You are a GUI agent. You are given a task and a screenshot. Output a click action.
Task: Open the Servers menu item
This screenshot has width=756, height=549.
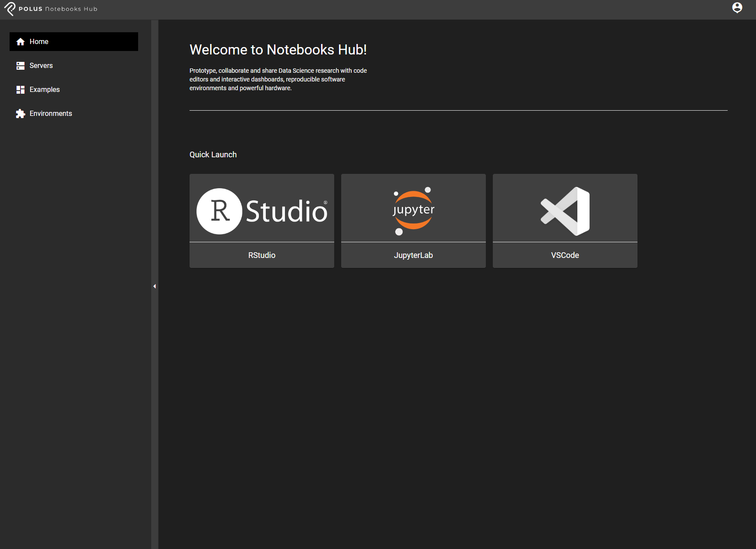[74, 66]
